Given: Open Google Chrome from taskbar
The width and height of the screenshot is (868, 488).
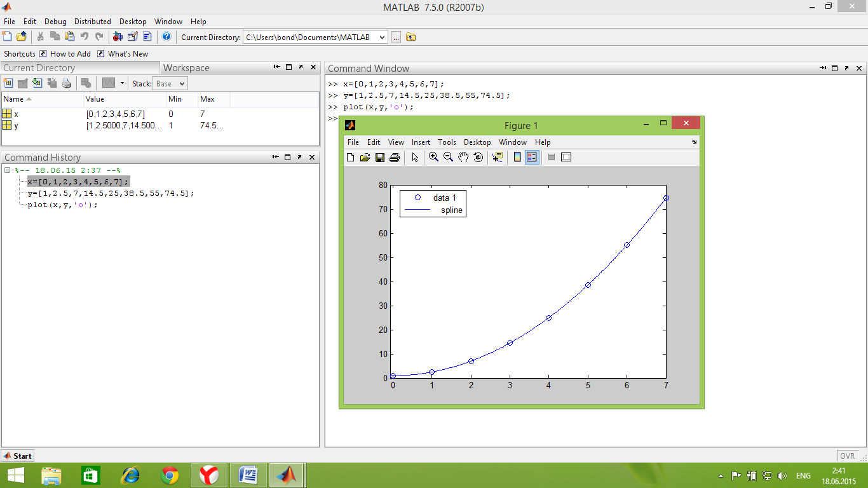Looking at the screenshot, I should pyautogui.click(x=170, y=475).
